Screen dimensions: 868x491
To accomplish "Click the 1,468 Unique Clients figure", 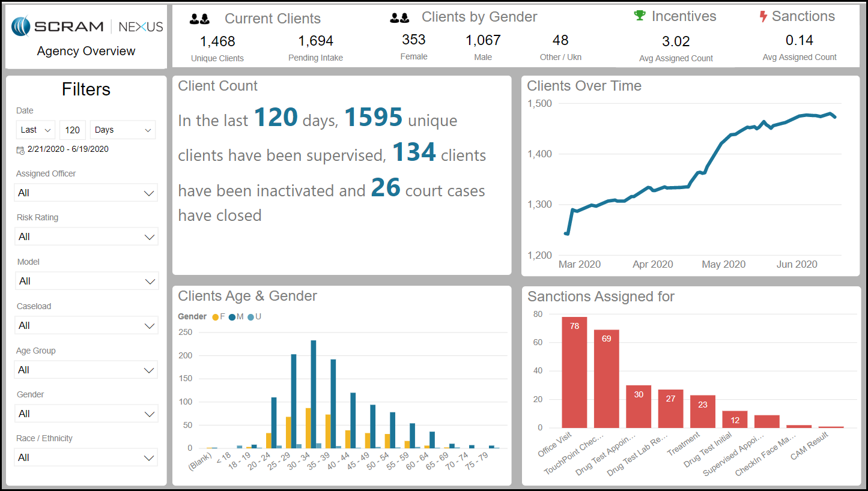I will (x=217, y=41).
